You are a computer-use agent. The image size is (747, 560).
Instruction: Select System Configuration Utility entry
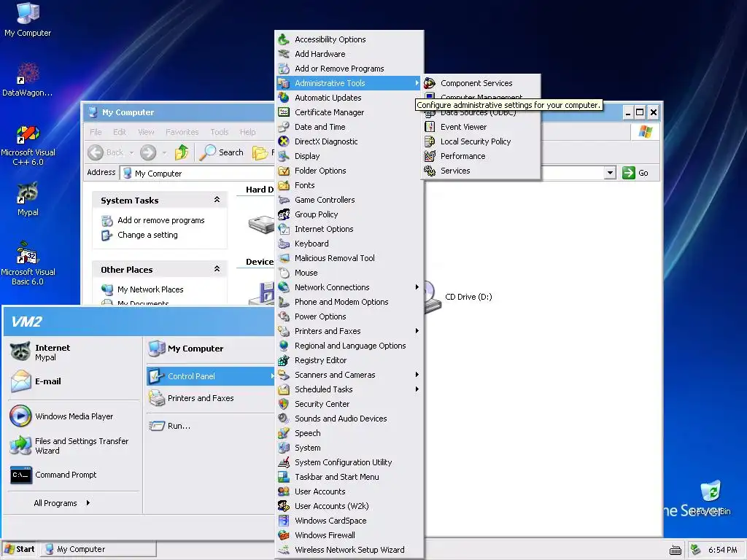(349, 462)
